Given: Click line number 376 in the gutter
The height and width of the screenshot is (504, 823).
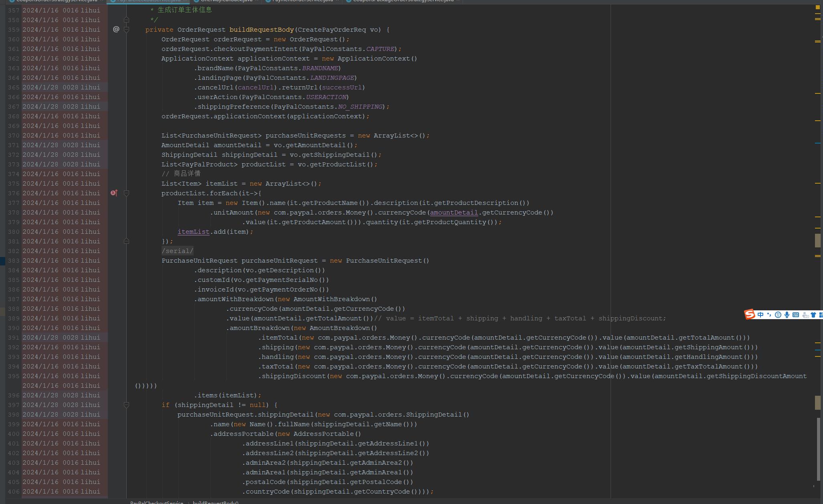Looking at the screenshot, I should [14, 193].
